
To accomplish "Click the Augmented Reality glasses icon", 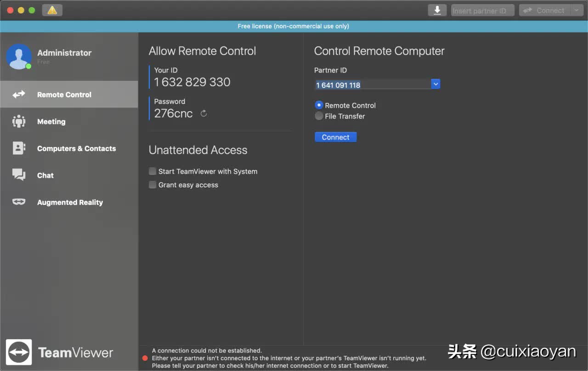I will pos(19,202).
